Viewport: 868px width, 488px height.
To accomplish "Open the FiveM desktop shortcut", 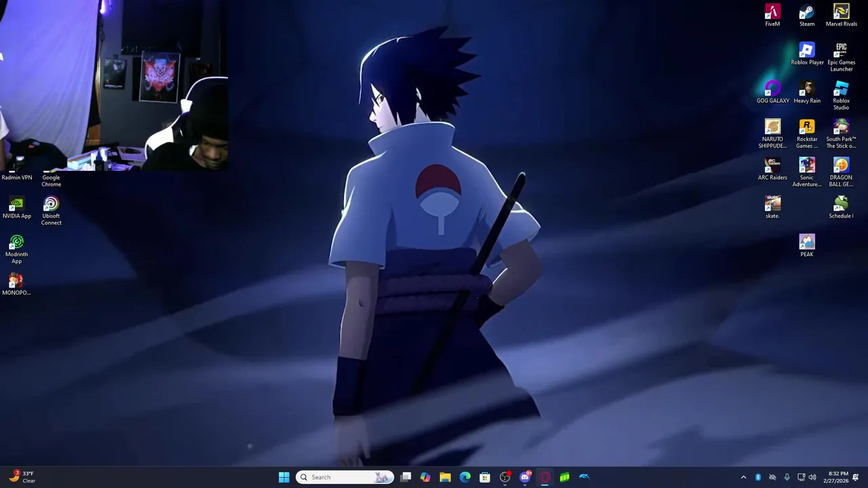I will (x=772, y=16).
